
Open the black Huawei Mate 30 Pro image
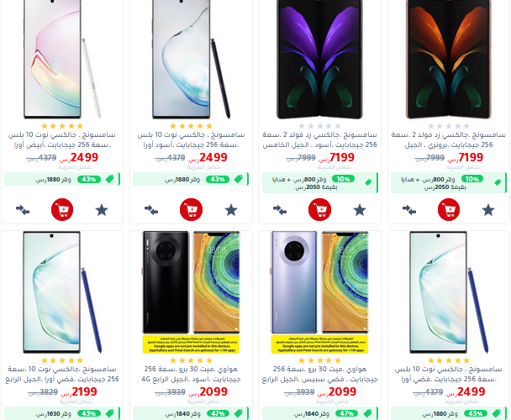tap(191, 292)
